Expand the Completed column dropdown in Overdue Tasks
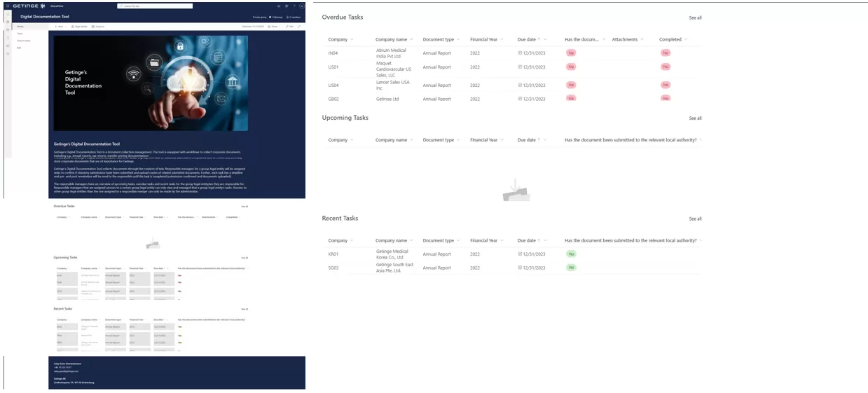 686,40
